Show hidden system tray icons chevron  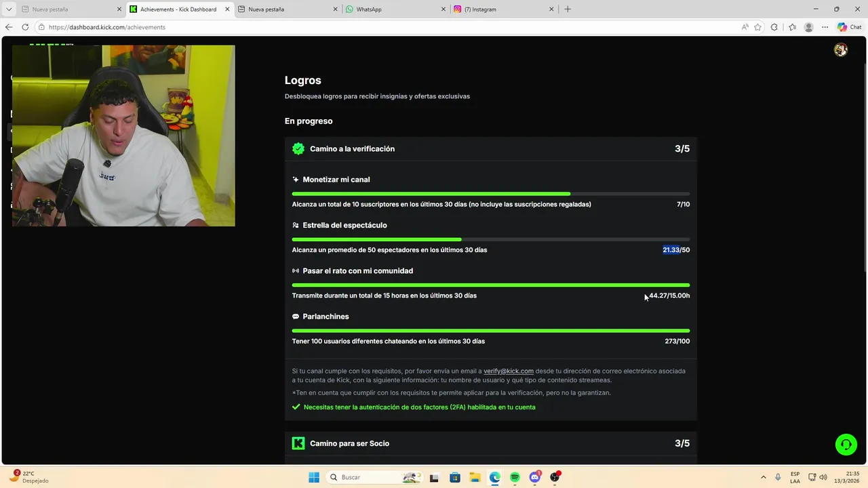pos(763,477)
